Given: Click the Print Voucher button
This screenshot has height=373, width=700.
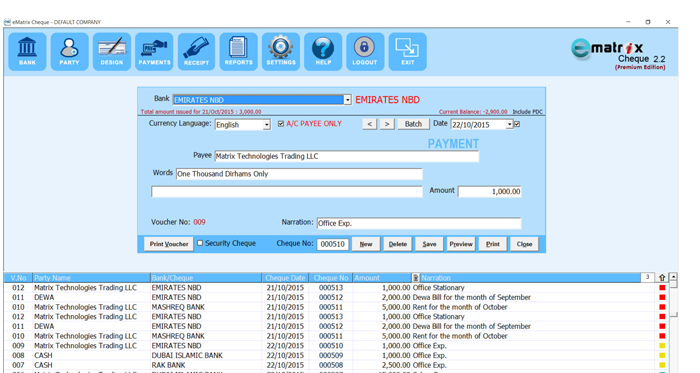Looking at the screenshot, I should pos(169,244).
